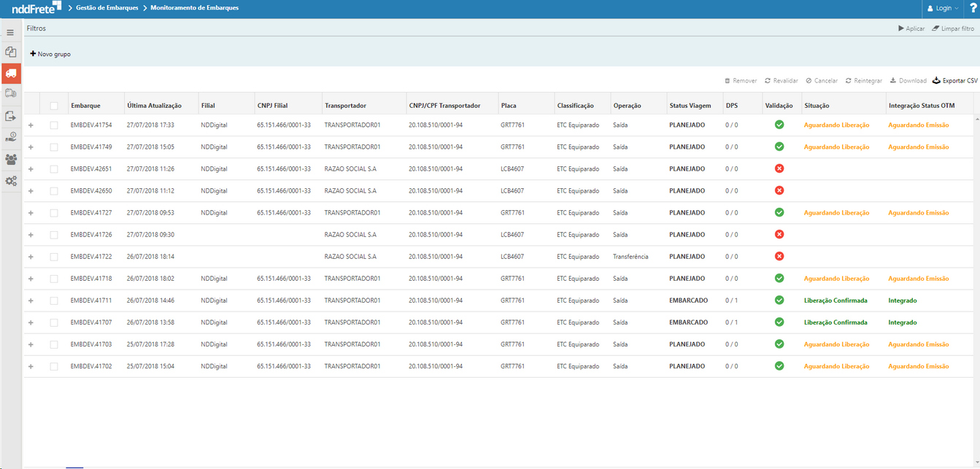
Task: Click the document copy icon in sidebar
Action: click(10, 53)
